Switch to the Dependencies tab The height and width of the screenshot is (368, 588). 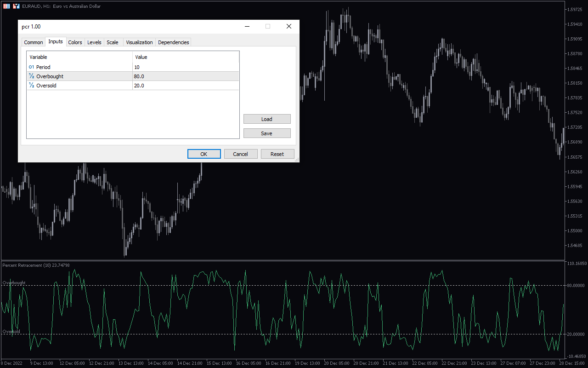coord(173,42)
